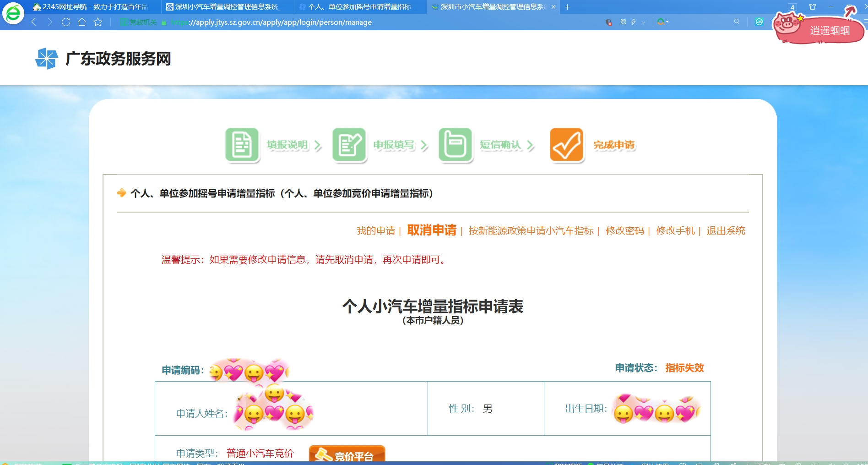The height and width of the screenshot is (465, 868).
Task: Expand the address bar chevron dropdown
Action: tap(643, 22)
